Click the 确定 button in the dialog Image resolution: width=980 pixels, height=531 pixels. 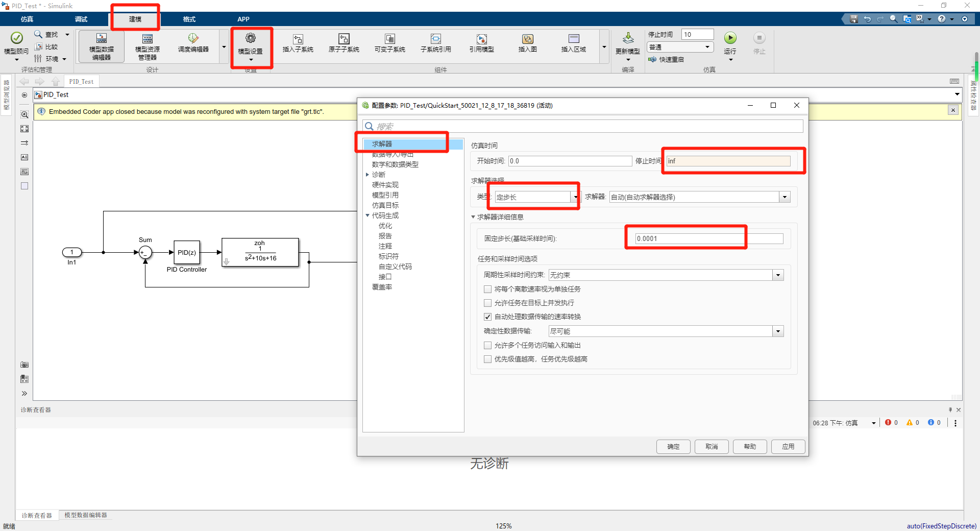673,447
